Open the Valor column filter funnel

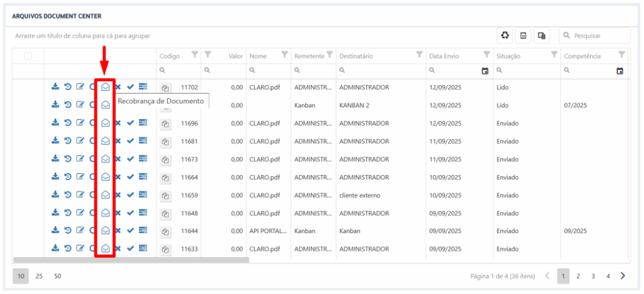[208, 54]
